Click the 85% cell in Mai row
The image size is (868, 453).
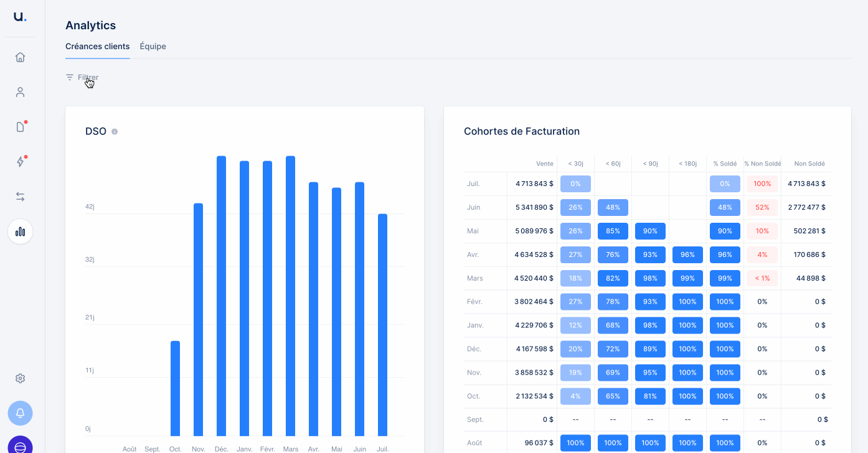pos(613,231)
